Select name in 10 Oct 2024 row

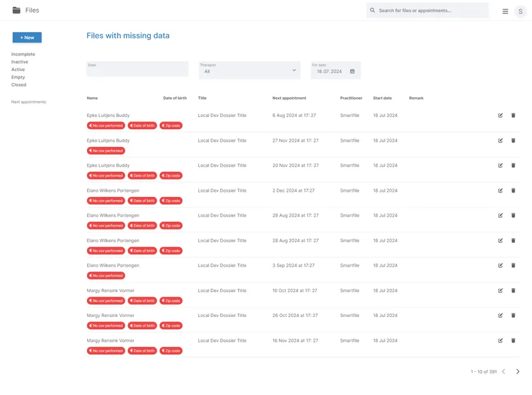pos(111,291)
